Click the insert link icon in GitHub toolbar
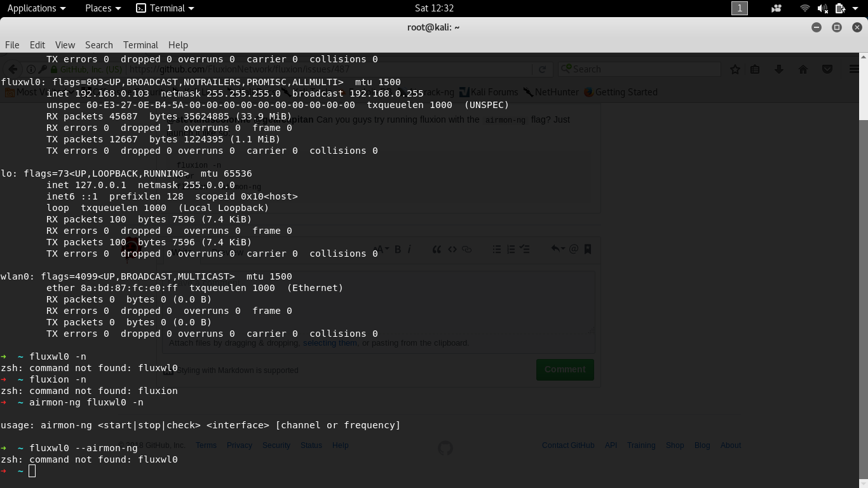 pyautogui.click(x=466, y=249)
